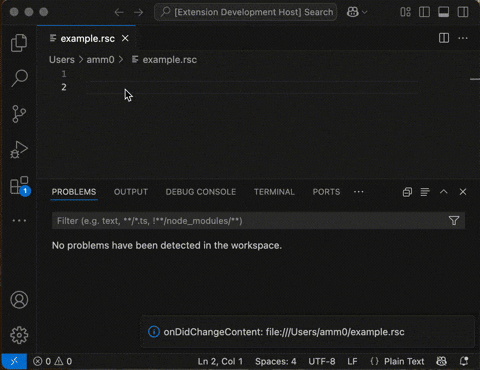Maximize the panel with the chevron up
Viewport: 480px width, 370px height.
tap(444, 192)
